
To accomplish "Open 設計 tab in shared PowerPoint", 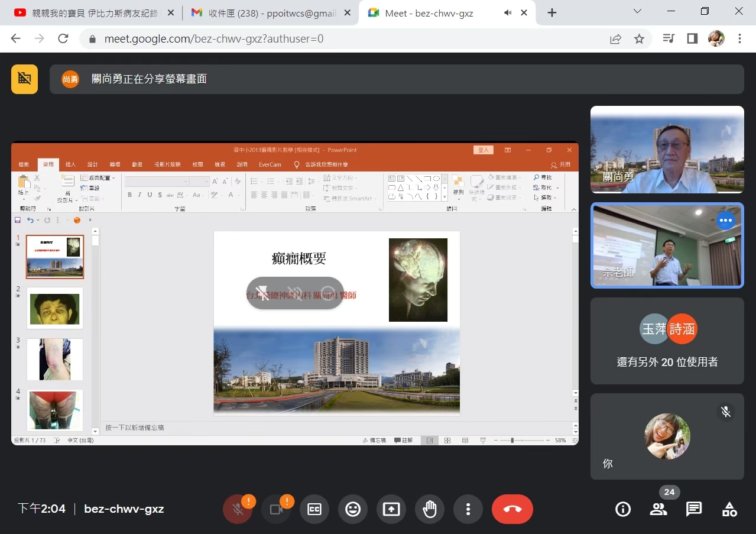I will (x=93, y=164).
